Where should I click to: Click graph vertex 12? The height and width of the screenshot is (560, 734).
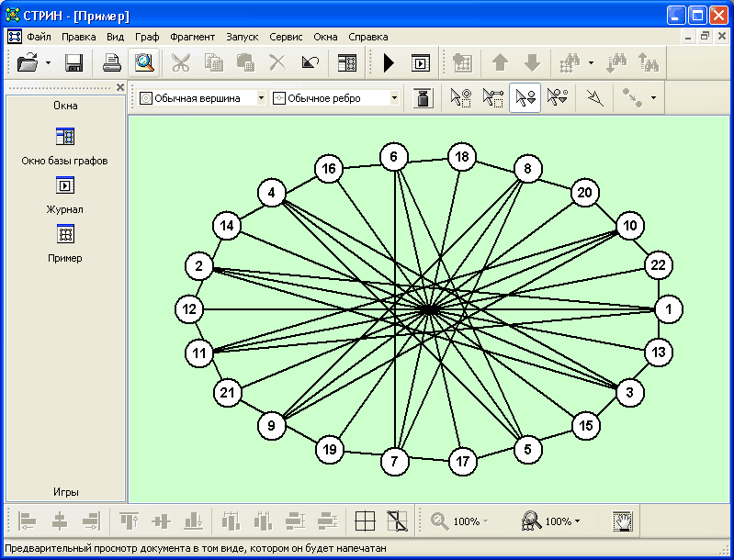coord(189,309)
